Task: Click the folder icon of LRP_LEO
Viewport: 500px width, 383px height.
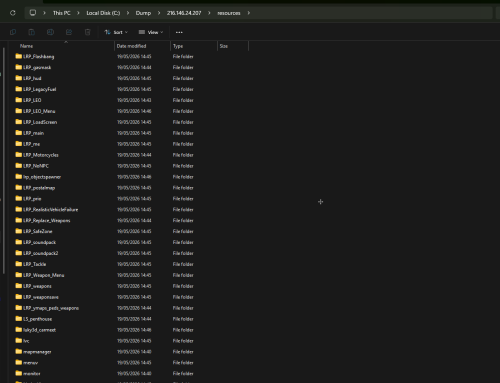Action: click(x=19, y=100)
